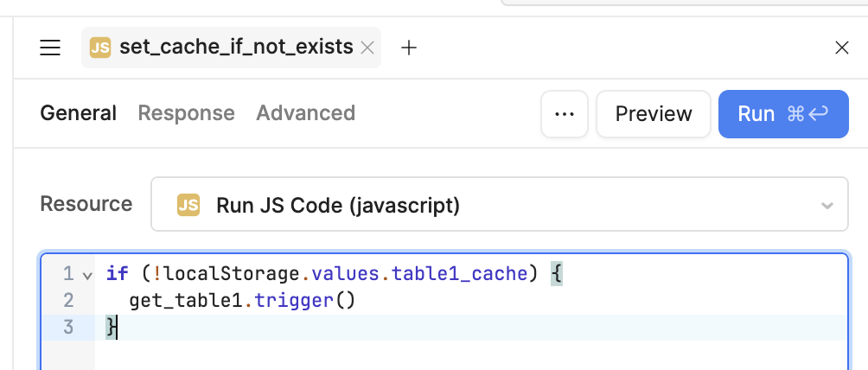Collapse the if block on line 1

(86, 275)
